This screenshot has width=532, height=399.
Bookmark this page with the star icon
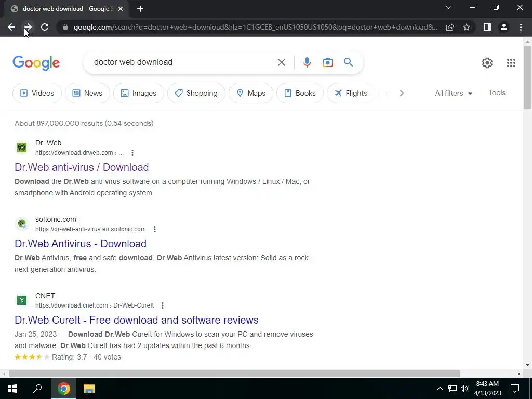[467, 27]
